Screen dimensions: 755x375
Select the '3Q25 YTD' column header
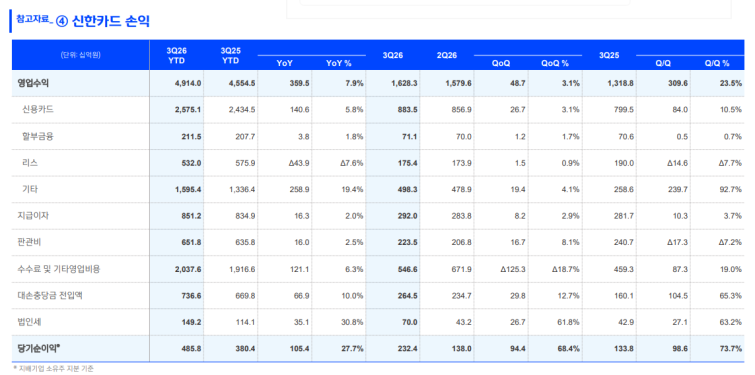(231, 55)
